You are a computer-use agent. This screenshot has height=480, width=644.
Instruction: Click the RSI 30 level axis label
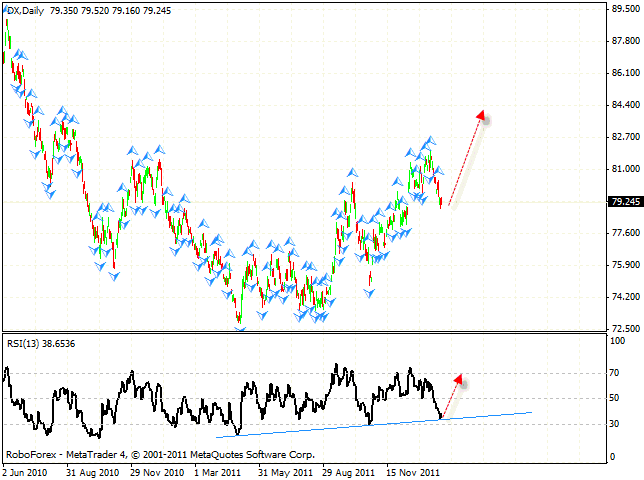(616, 424)
